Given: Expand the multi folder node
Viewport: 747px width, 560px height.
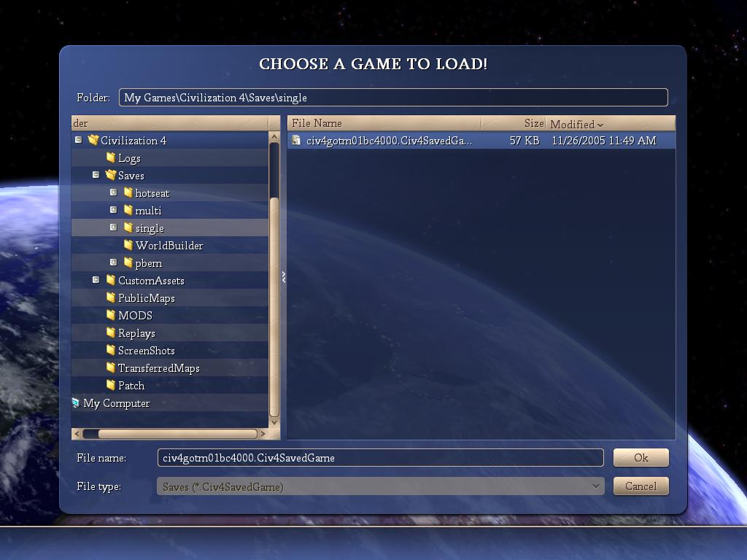Looking at the screenshot, I should click(113, 209).
